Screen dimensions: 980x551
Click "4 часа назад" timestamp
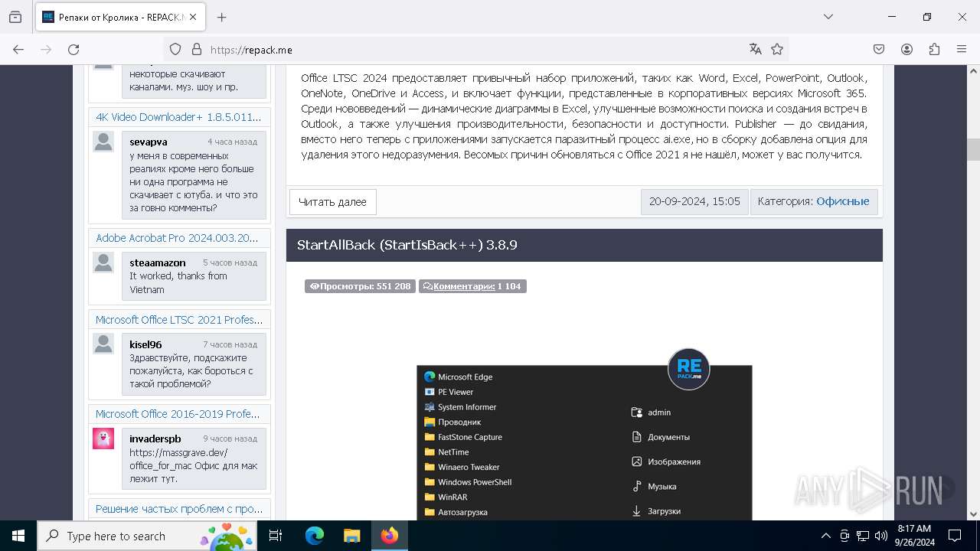pos(232,142)
